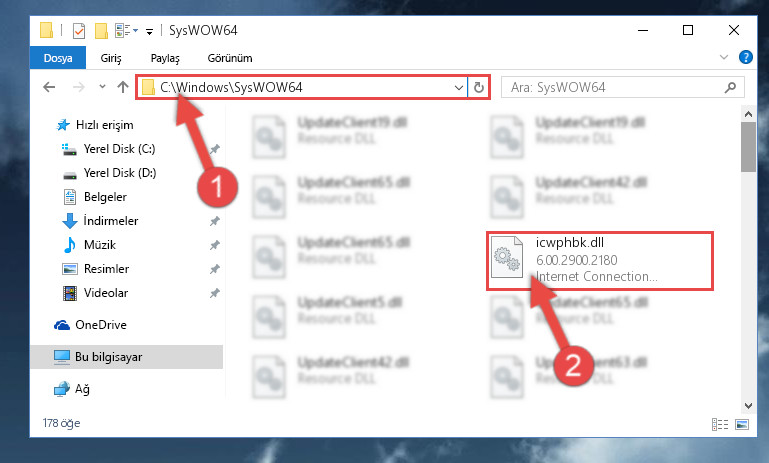Click the vertical scrollbar down arrow
The image size is (769, 463).
click(x=748, y=406)
